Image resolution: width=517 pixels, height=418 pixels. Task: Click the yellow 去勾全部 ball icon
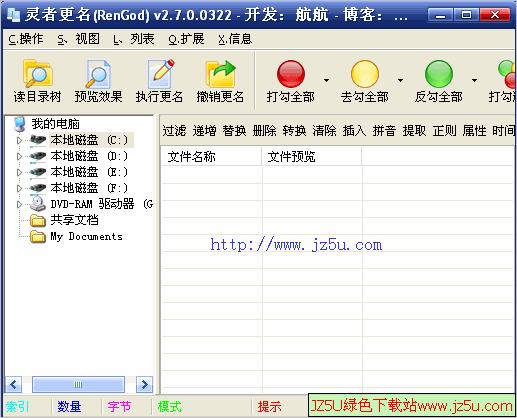pyautogui.click(x=365, y=74)
